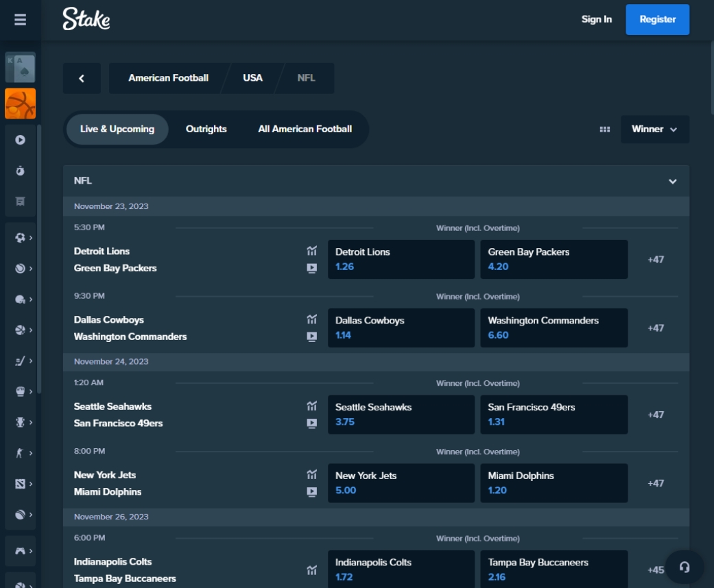Bet on Green Bay Packers at 4.20
The image size is (714, 588).
pos(554,260)
